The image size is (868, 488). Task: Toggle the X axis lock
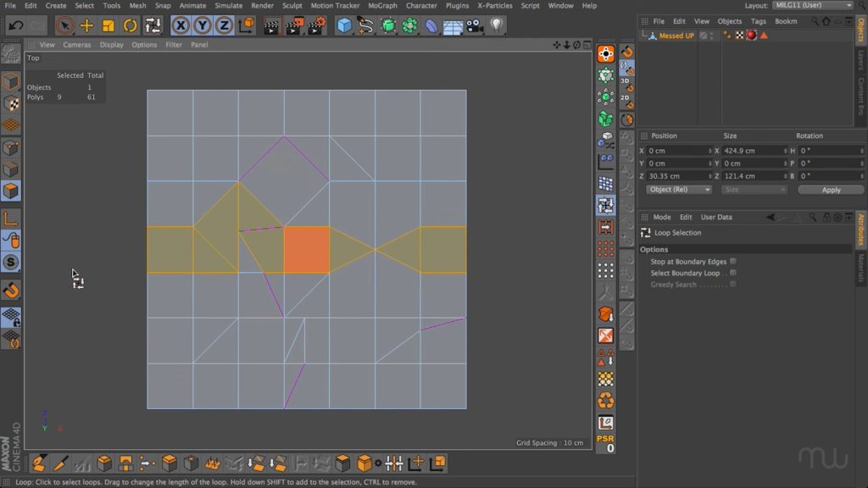pyautogui.click(x=181, y=25)
